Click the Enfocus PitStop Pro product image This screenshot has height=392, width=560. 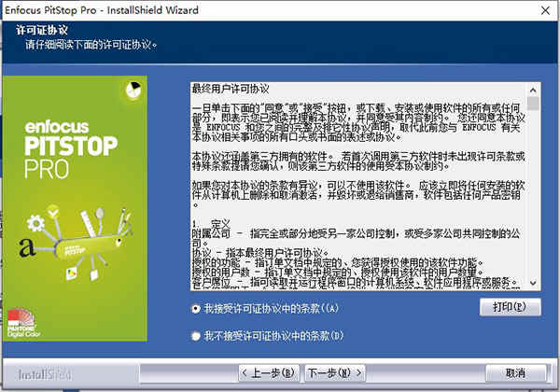click(x=75, y=208)
